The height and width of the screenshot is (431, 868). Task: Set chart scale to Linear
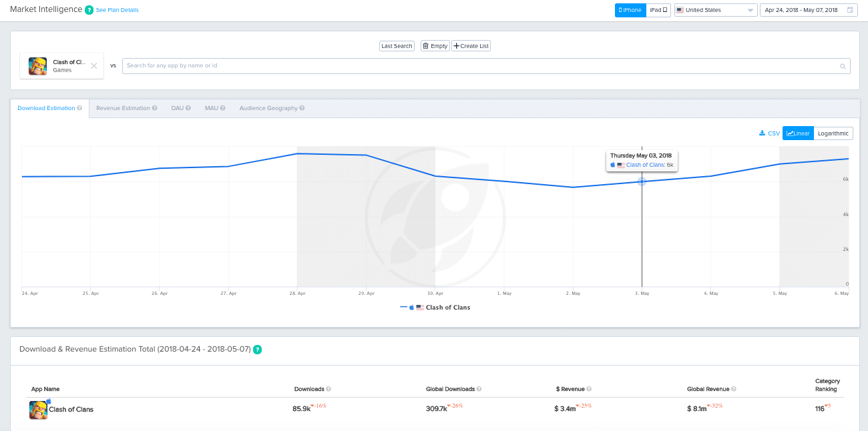798,133
